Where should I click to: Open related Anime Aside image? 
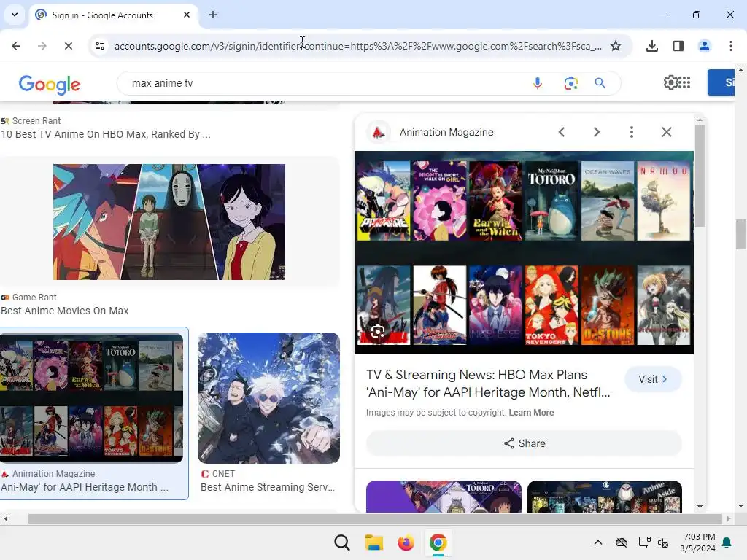[605, 496]
